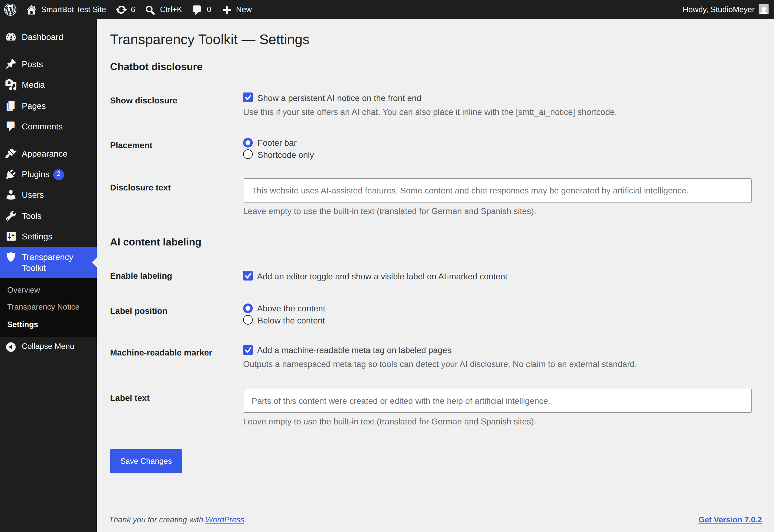Focus the Label text input field
Screen dimensions: 774x532
[497, 401]
